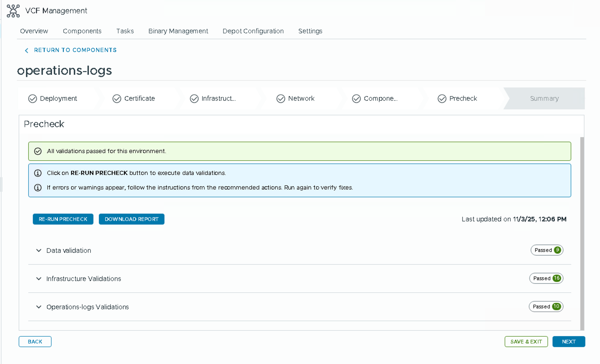Open the Binary Management tab

coord(178,31)
